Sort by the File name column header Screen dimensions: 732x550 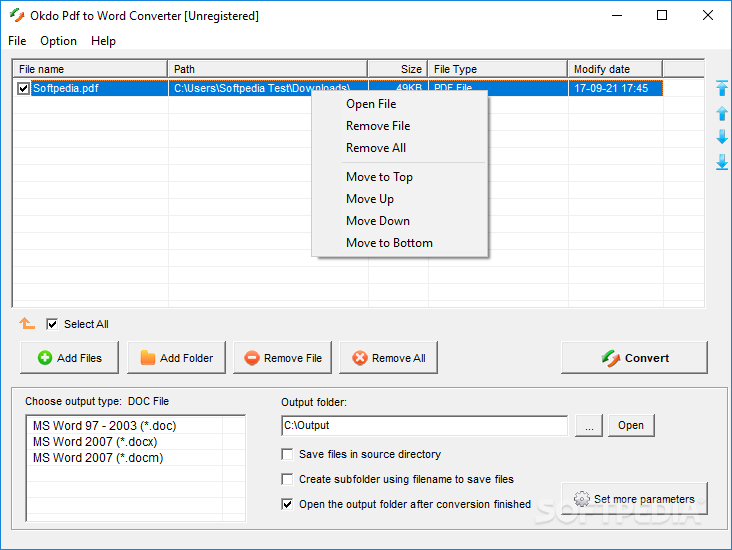[90, 69]
